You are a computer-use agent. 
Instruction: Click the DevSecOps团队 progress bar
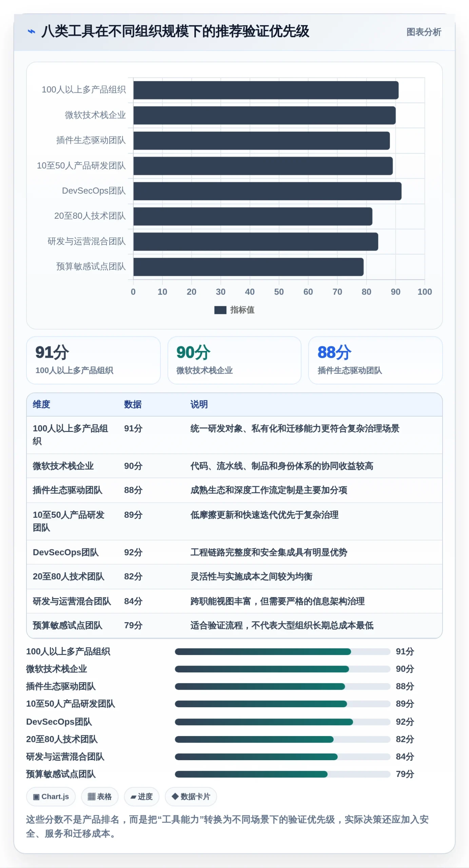(282, 722)
